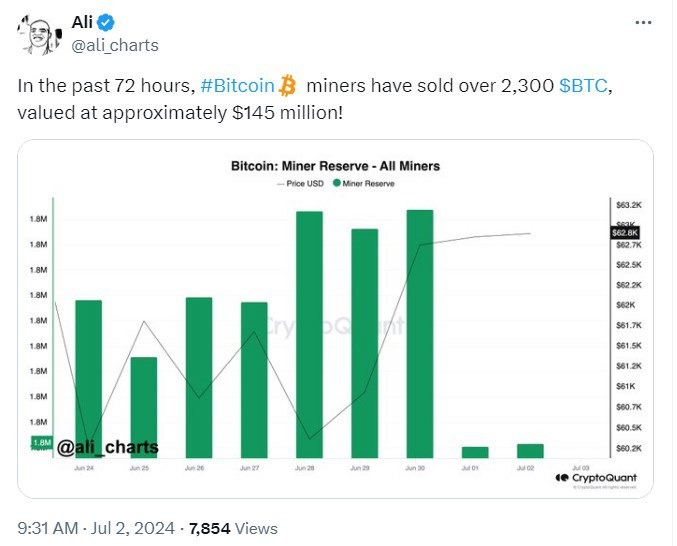
Task: Click Ali's profile avatar picture
Action: [40, 34]
